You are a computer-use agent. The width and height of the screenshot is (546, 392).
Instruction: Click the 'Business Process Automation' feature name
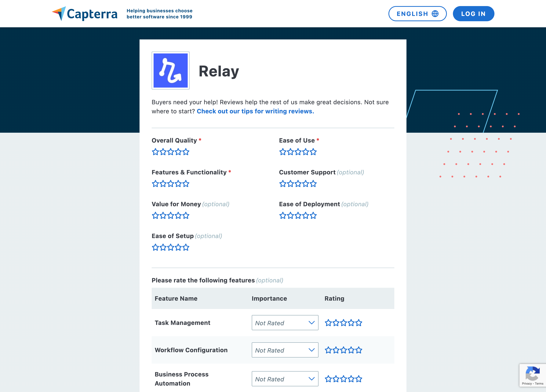coord(181,379)
